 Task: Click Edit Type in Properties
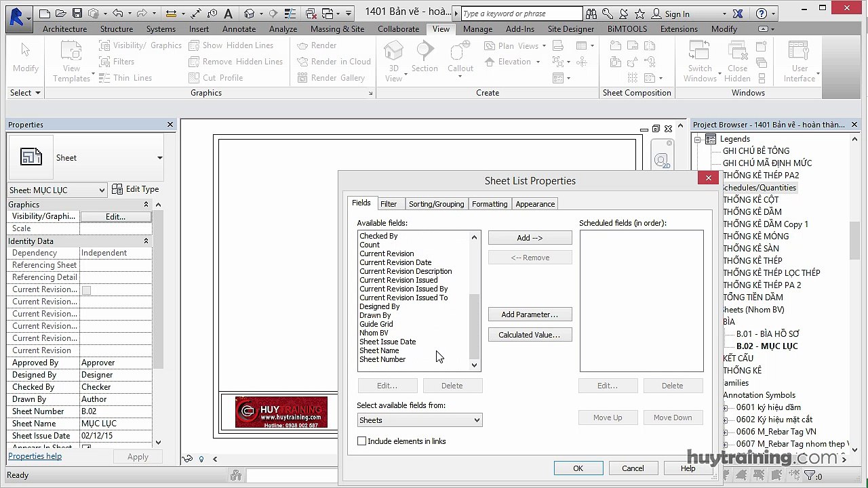pyautogui.click(x=136, y=190)
